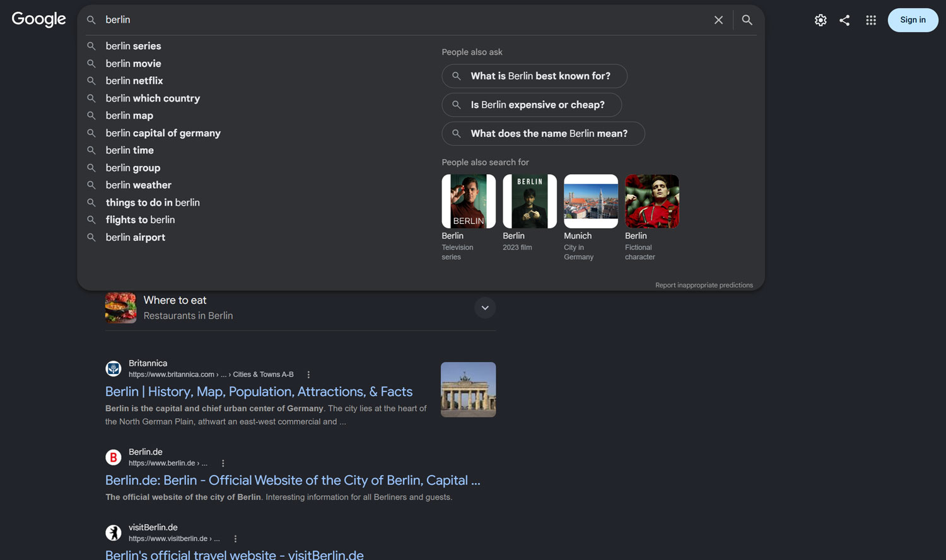The height and width of the screenshot is (560, 946).
Task: Click the Google logo
Action: [38, 20]
